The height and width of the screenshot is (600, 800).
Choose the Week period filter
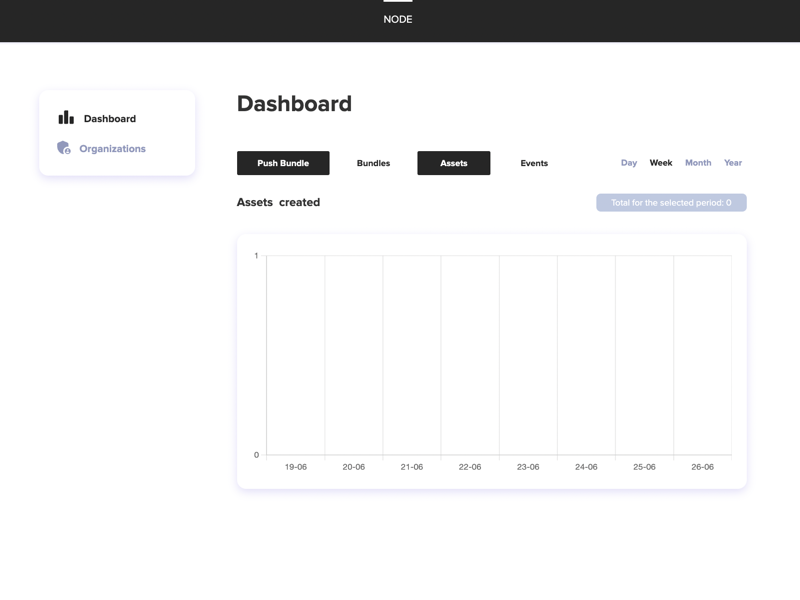click(x=661, y=163)
